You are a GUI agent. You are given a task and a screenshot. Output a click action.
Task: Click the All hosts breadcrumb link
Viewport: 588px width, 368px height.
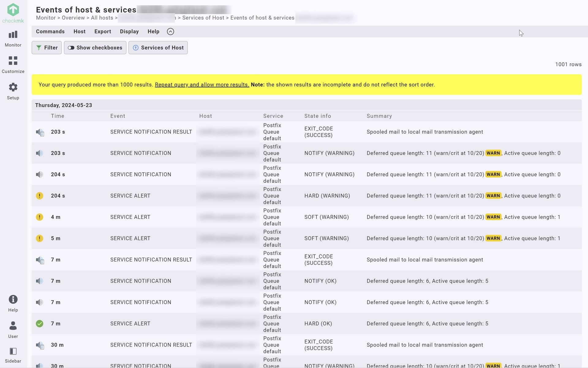click(102, 18)
